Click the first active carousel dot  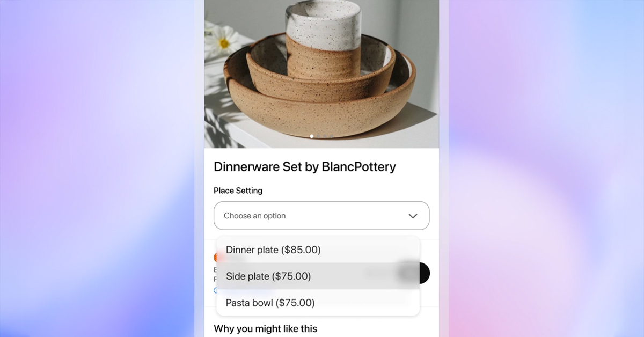312,136
